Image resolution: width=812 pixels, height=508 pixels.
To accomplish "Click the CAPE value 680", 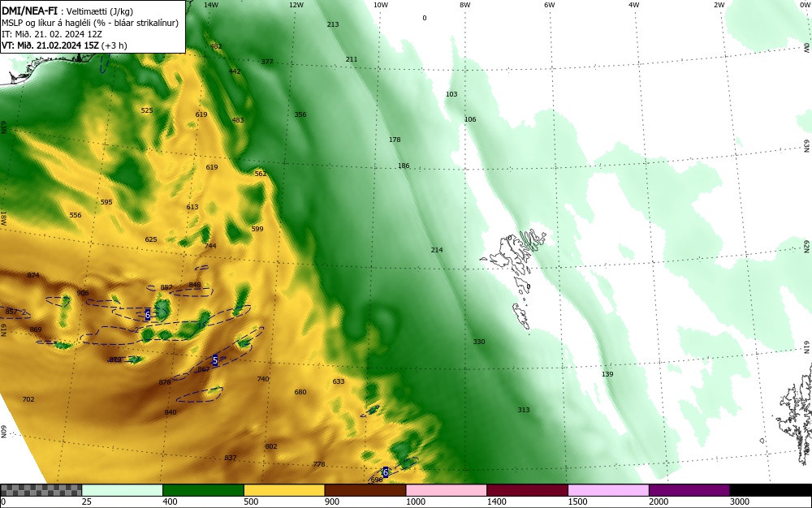I will 300,392.
